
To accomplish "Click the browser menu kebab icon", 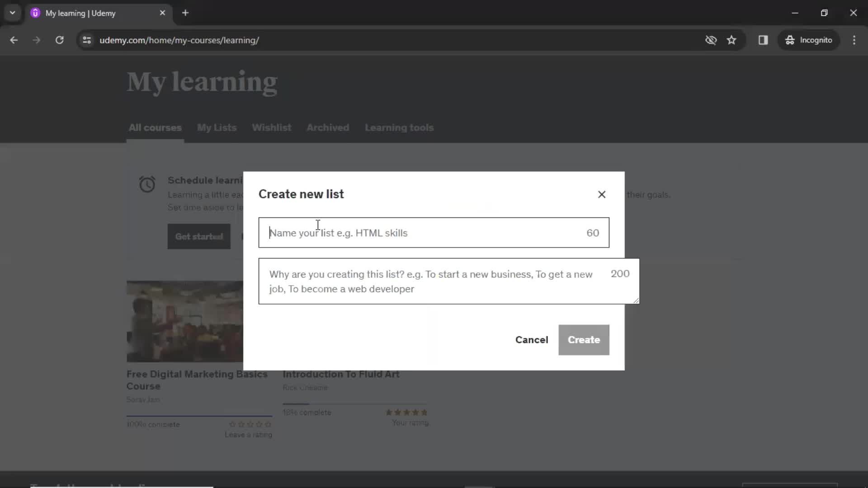I will (x=854, y=40).
